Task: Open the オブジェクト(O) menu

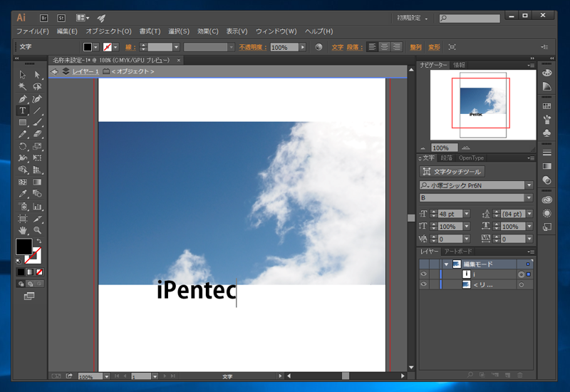Action: click(108, 31)
